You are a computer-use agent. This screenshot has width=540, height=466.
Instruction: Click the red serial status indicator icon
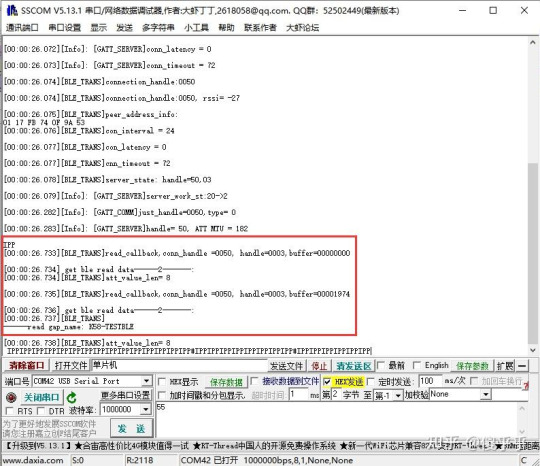click(x=11, y=397)
